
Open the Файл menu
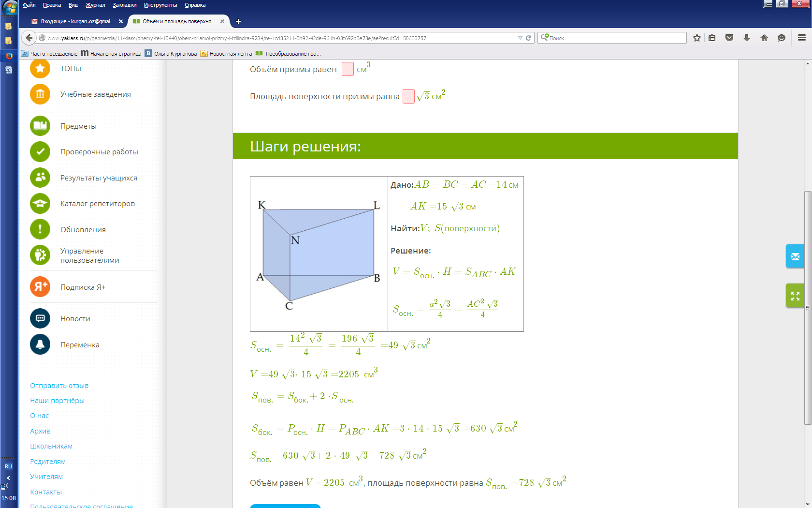tap(29, 5)
